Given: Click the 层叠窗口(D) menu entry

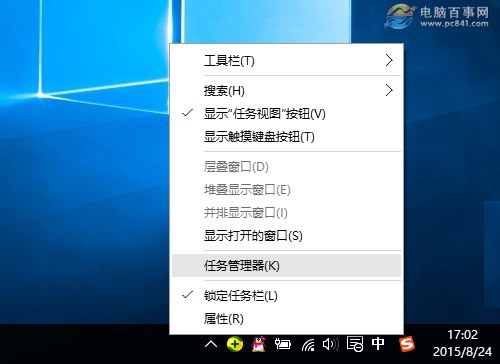Looking at the screenshot, I should (286, 166).
